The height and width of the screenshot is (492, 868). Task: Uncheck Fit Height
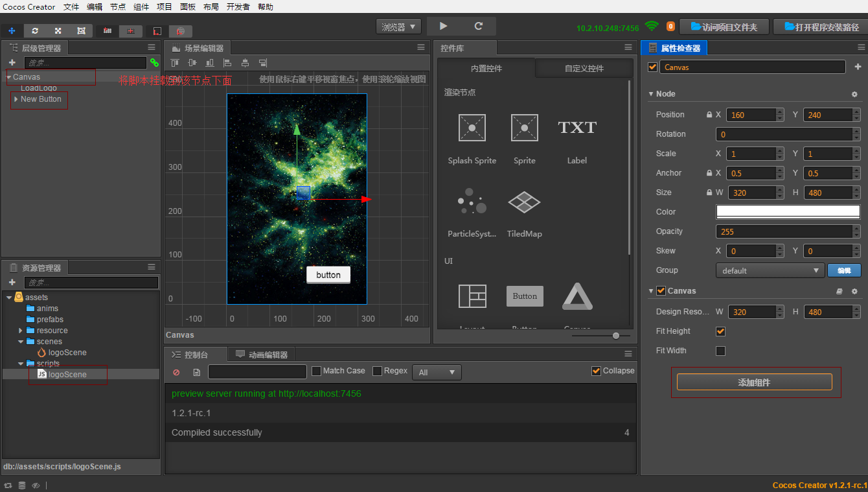pyautogui.click(x=720, y=331)
